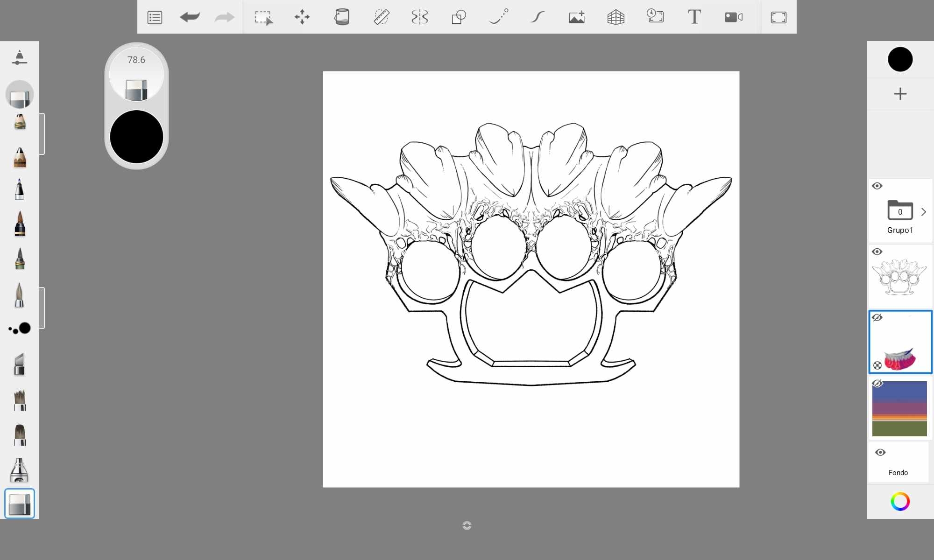
Task: Toggle visibility of Grupo1 layer group
Action: (877, 186)
